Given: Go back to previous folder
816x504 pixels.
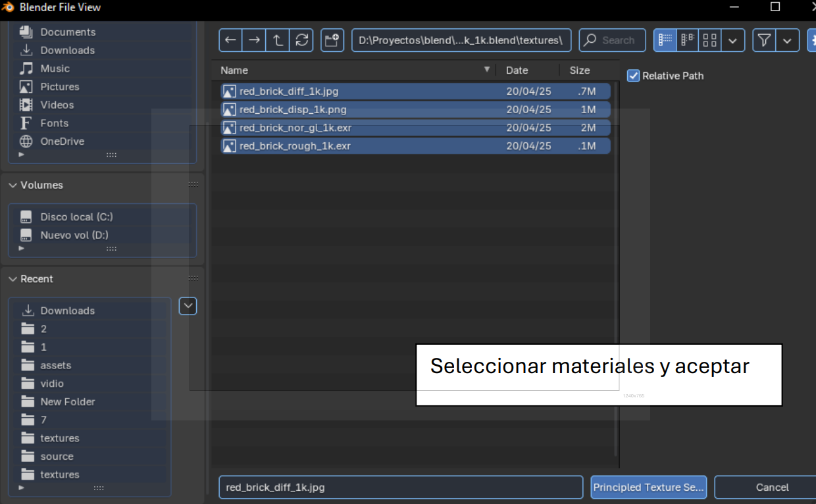Looking at the screenshot, I should tap(230, 40).
